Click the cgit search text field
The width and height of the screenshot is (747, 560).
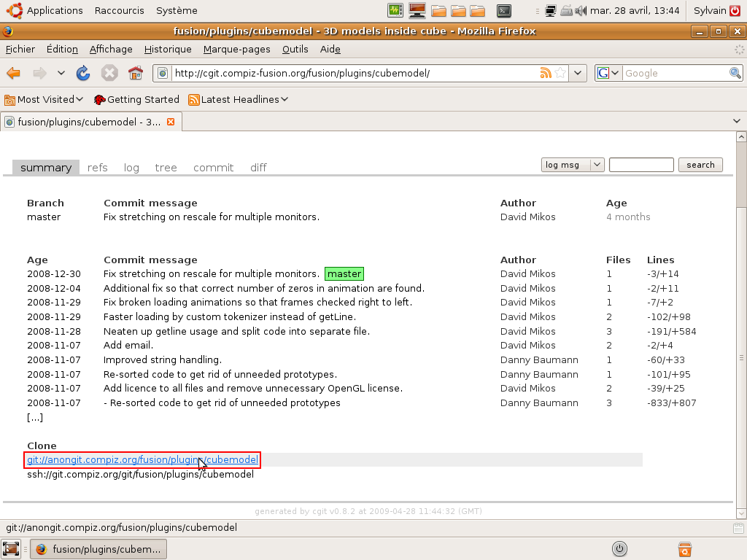click(640, 165)
